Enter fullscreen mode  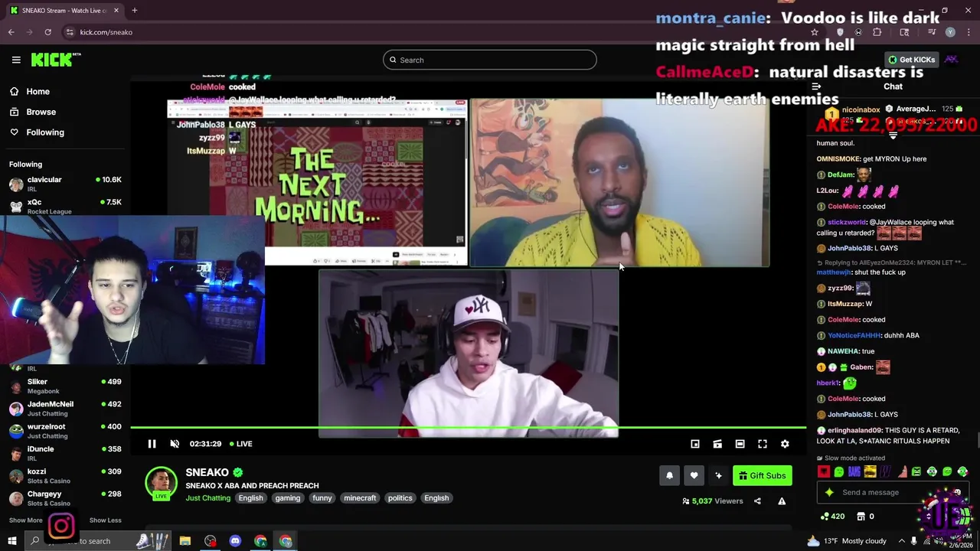click(763, 444)
